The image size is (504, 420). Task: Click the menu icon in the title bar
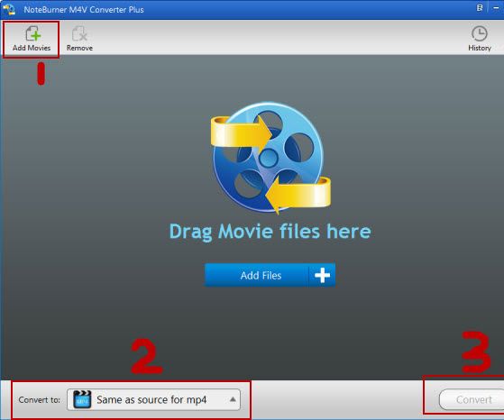(x=480, y=8)
